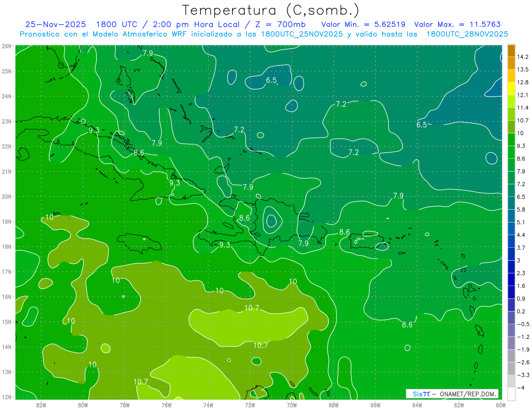Click the '19N' latitude axis label
This screenshot has width=532, height=411.
tap(6, 222)
